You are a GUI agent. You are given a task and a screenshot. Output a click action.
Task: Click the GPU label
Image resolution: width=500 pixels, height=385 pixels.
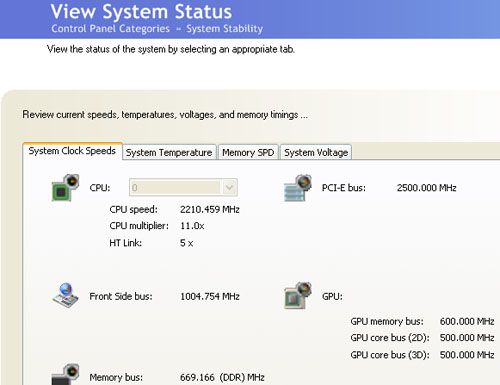332,296
